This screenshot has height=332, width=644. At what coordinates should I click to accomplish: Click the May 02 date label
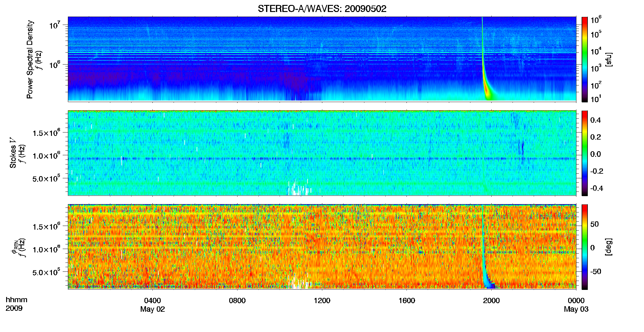click(153, 309)
